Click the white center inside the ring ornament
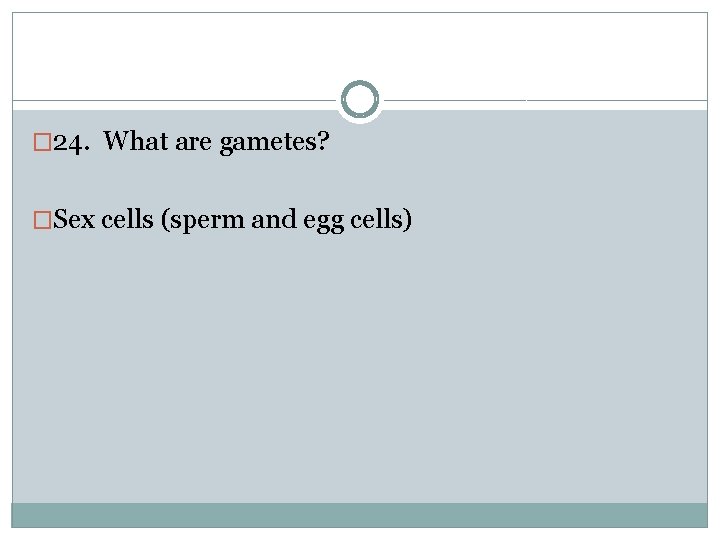Screen dimensions: 720x540 360,99
